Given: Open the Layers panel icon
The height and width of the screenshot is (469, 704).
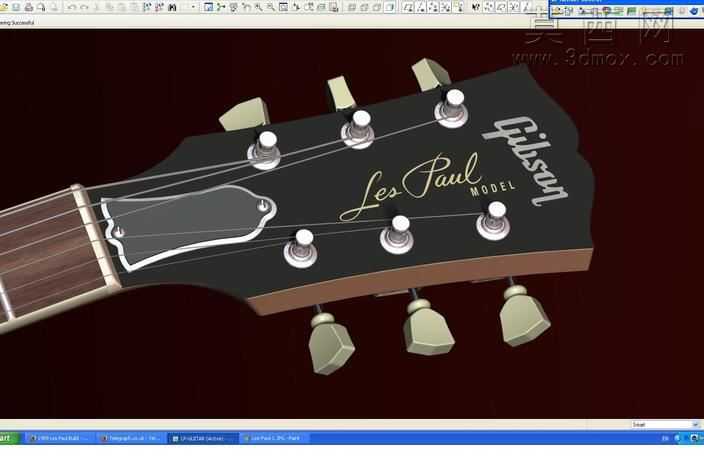Looking at the screenshot, I should click(321, 7).
